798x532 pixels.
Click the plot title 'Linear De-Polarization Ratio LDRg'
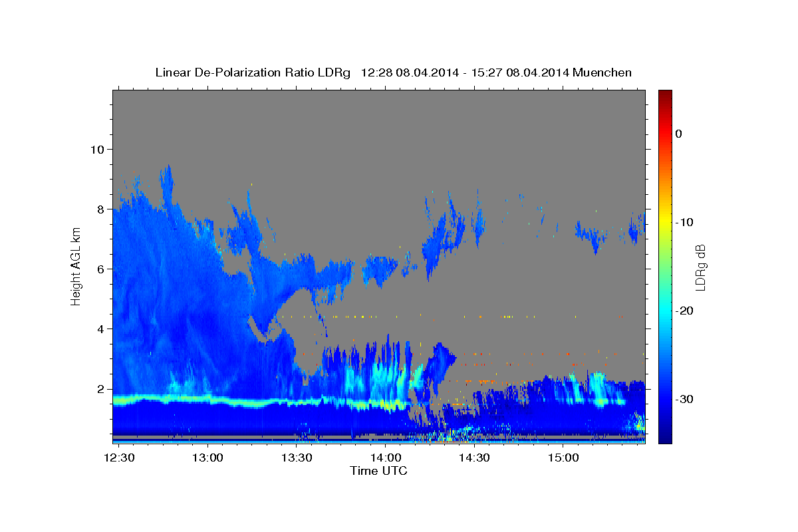252,72
